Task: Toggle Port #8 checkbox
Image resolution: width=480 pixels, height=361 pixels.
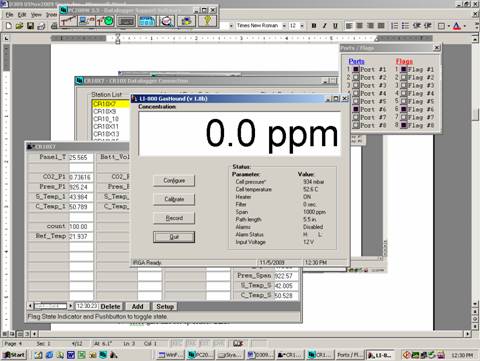Action: click(x=356, y=125)
